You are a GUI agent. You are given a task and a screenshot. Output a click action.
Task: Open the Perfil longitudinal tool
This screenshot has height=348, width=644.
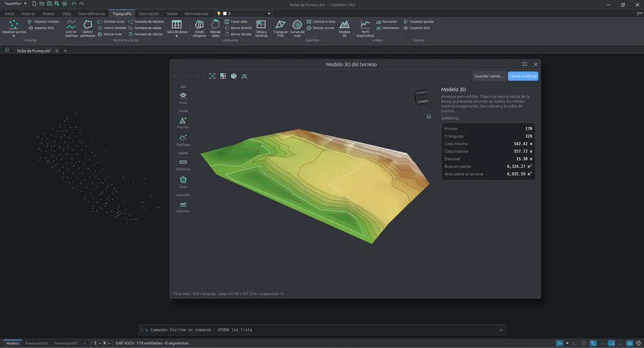coord(365,28)
